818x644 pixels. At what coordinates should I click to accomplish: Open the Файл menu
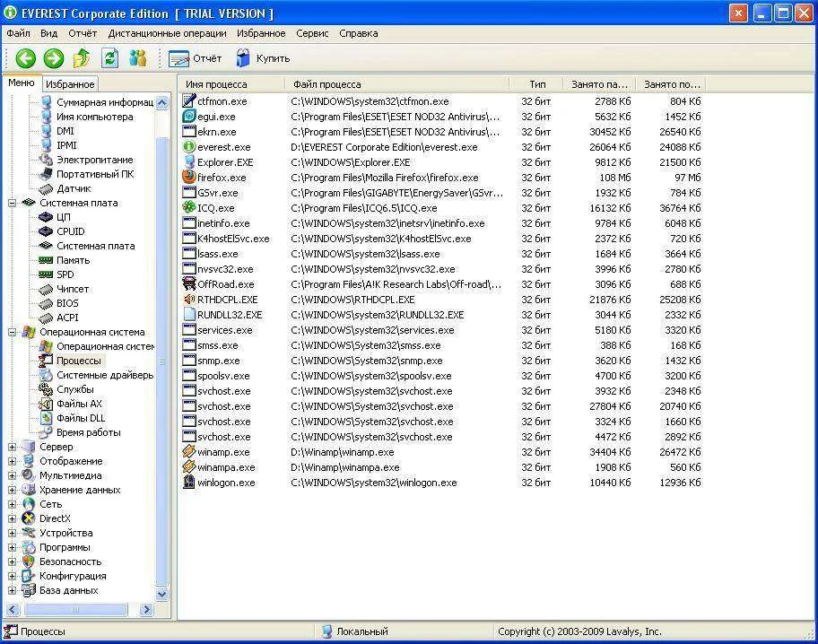pyautogui.click(x=18, y=33)
